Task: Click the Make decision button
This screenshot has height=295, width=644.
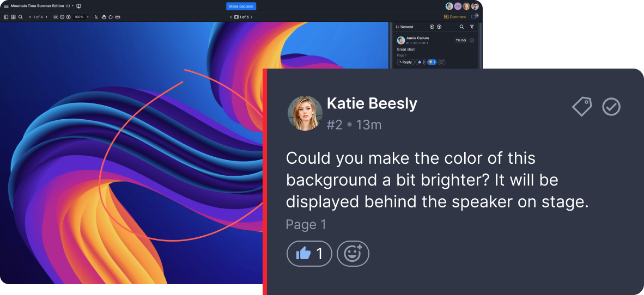Action: (241, 6)
